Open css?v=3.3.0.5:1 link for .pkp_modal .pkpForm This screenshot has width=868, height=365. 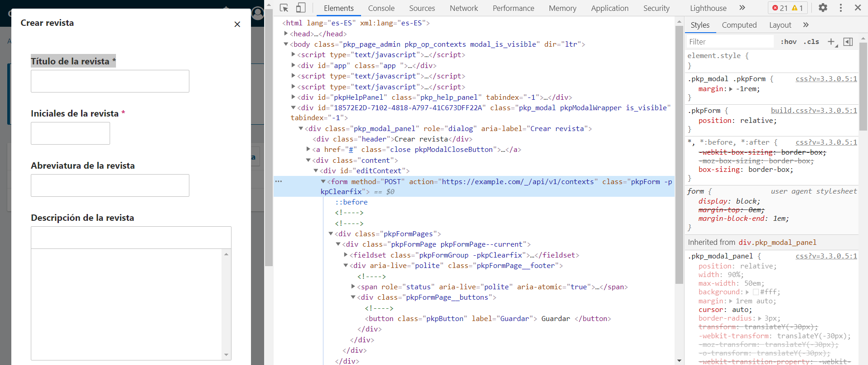[x=826, y=79]
